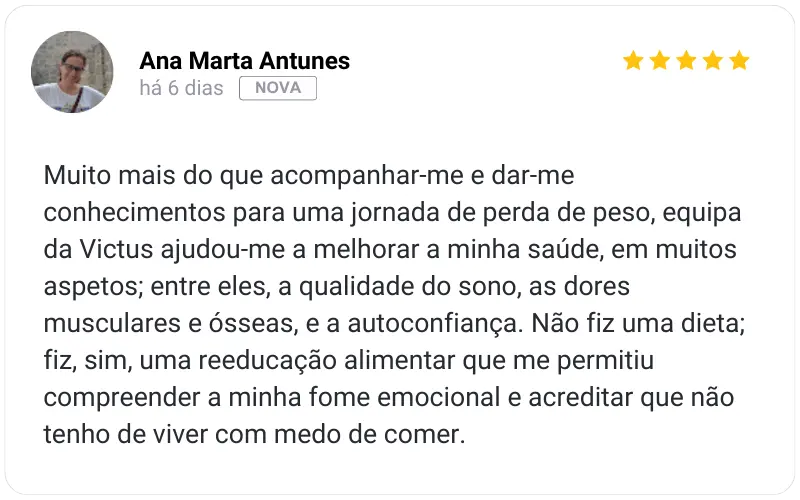Click the fourth rating star
This screenshot has width=800, height=500.
pyautogui.click(x=713, y=60)
